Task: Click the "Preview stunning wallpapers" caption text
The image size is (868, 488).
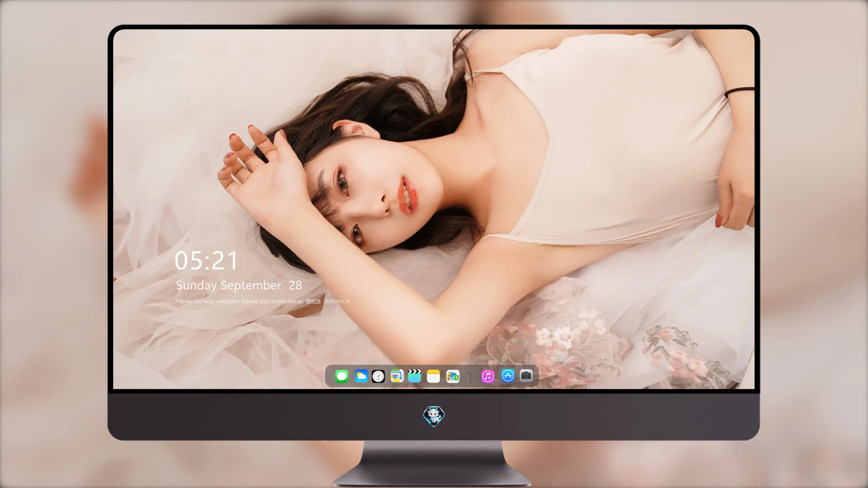Action: [262, 301]
